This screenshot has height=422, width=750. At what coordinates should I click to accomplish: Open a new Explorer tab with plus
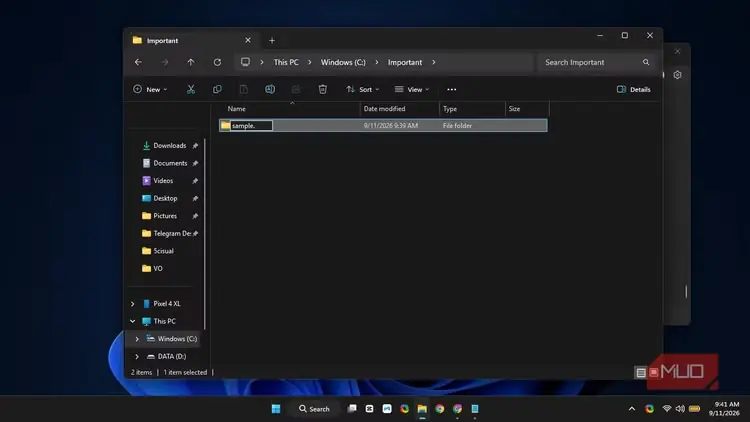pos(272,41)
